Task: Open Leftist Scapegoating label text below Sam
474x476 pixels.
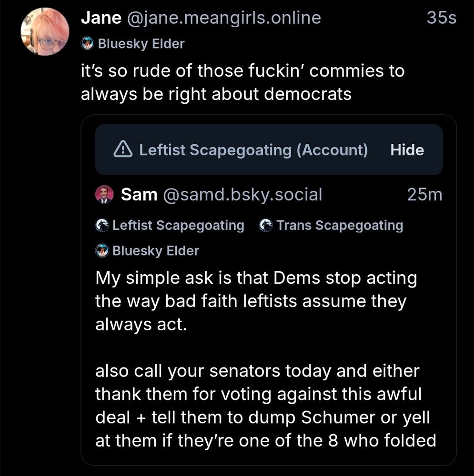Action: [178, 225]
